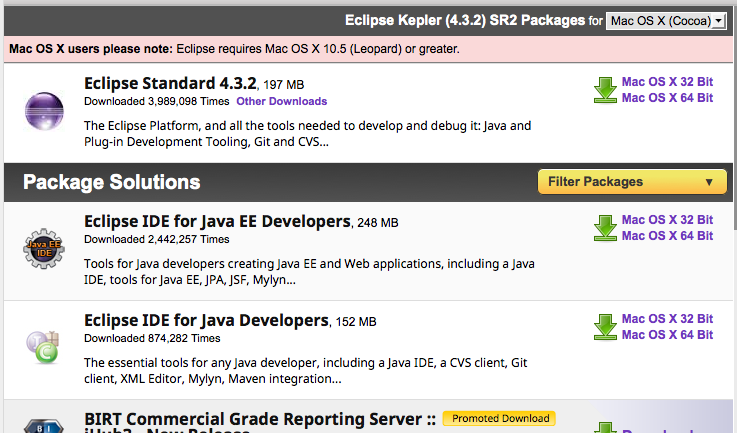Download Java EE Developers Mac OS X 32 Bit

tap(667, 220)
